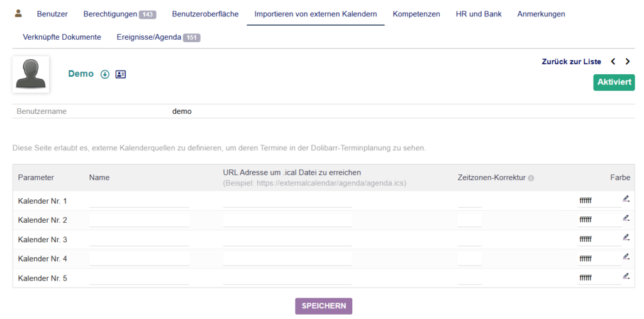The image size is (644, 319).
Task: Open color picker for Kalender Nr. 5
Action: click(x=626, y=276)
